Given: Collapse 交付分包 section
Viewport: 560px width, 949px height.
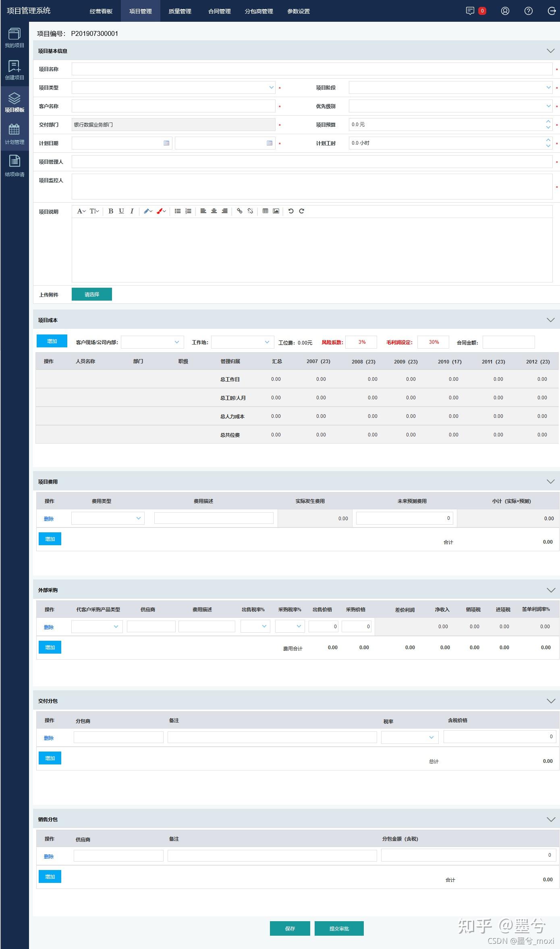Looking at the screenshot, I should [x=550, y=701].
